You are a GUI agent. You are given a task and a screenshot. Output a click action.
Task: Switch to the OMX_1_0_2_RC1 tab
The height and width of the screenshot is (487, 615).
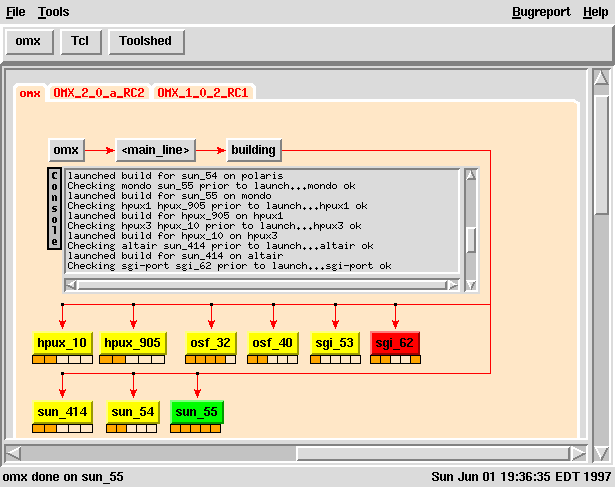coord(203,93)
